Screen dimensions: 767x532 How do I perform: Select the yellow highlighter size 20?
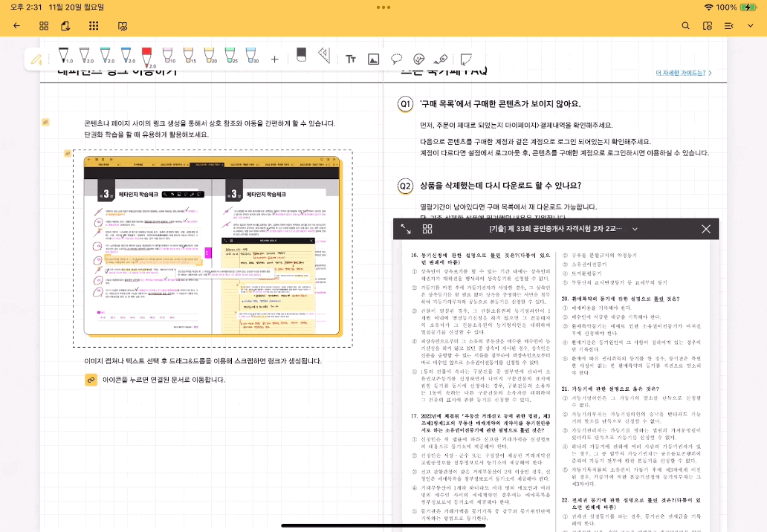[x=210, y=56]
